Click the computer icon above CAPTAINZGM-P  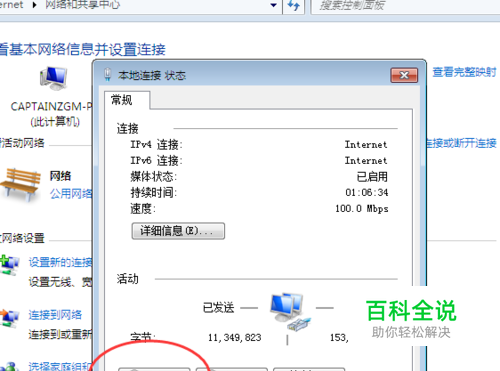[x=53, y=78]
